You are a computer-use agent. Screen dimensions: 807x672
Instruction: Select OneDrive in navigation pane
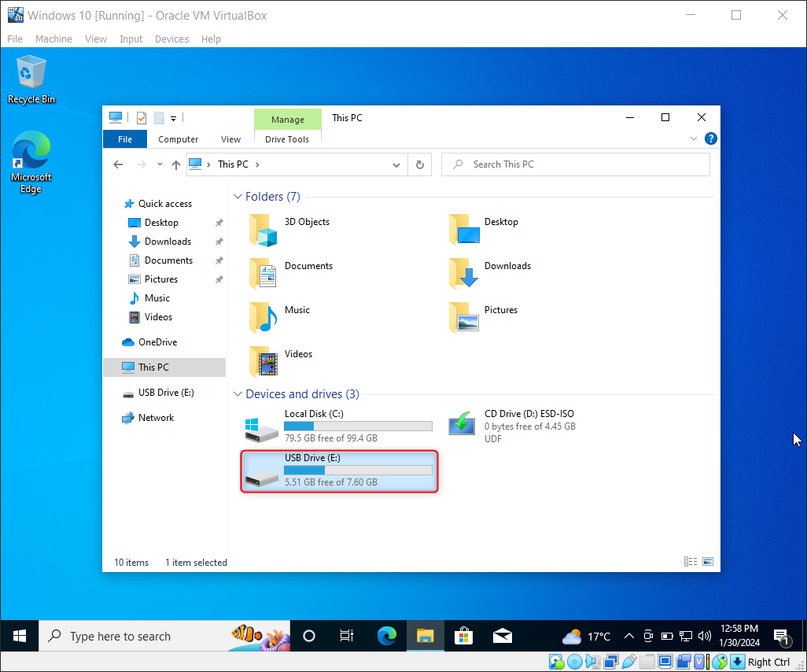point(157,342)
